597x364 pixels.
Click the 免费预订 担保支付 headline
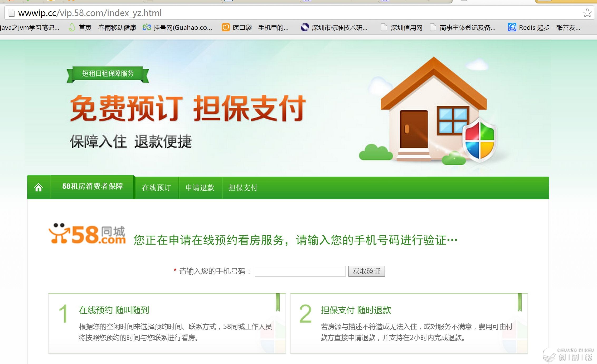click(188, 108)
